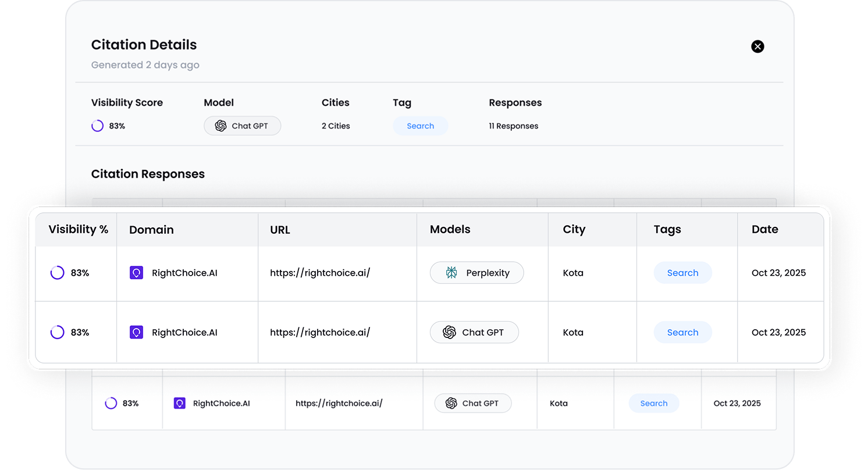Click the 11 Responses count text

513,126
